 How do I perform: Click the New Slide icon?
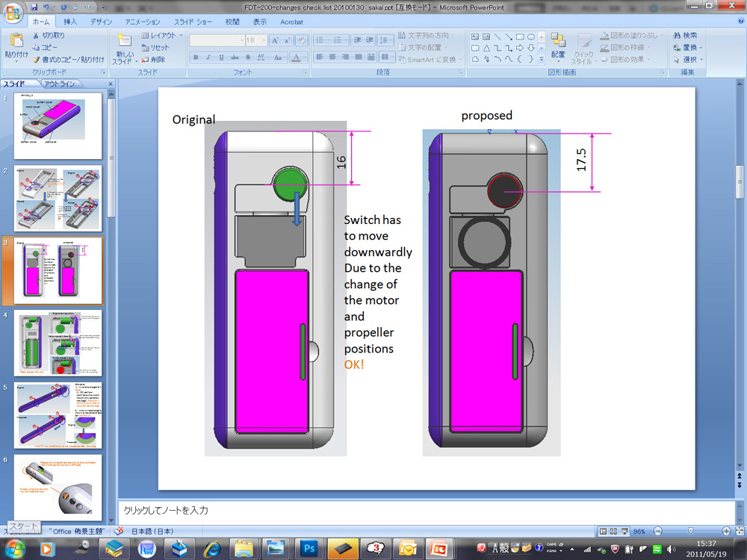(x=123, y=40)
